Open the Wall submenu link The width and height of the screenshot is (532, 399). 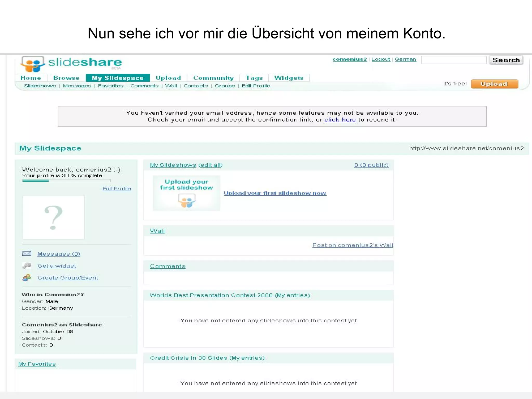pos(171,86)
